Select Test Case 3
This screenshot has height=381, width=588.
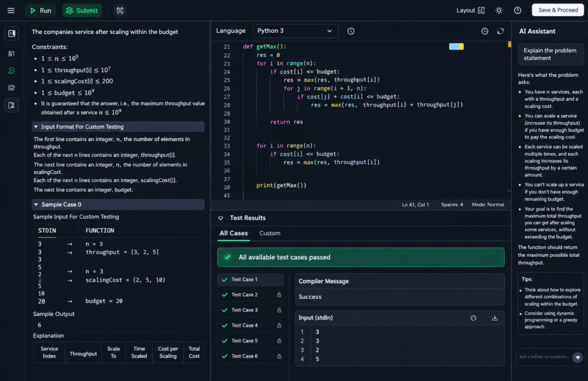250,310
